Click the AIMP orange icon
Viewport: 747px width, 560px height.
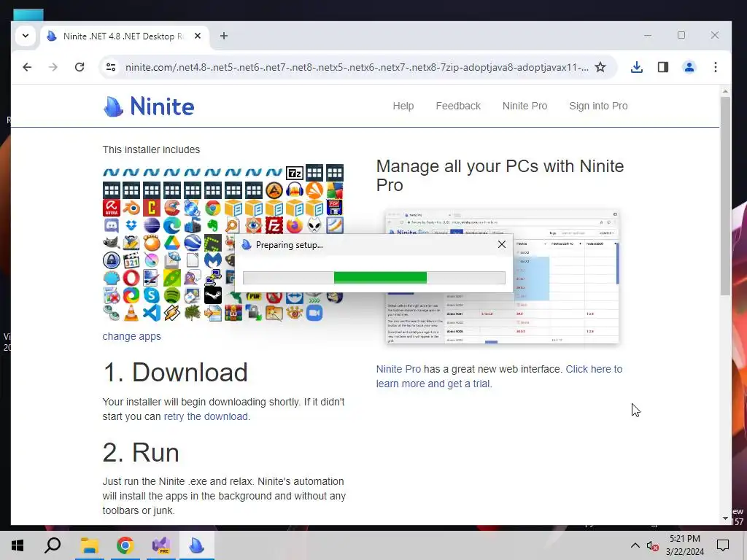tap(274, 190)
